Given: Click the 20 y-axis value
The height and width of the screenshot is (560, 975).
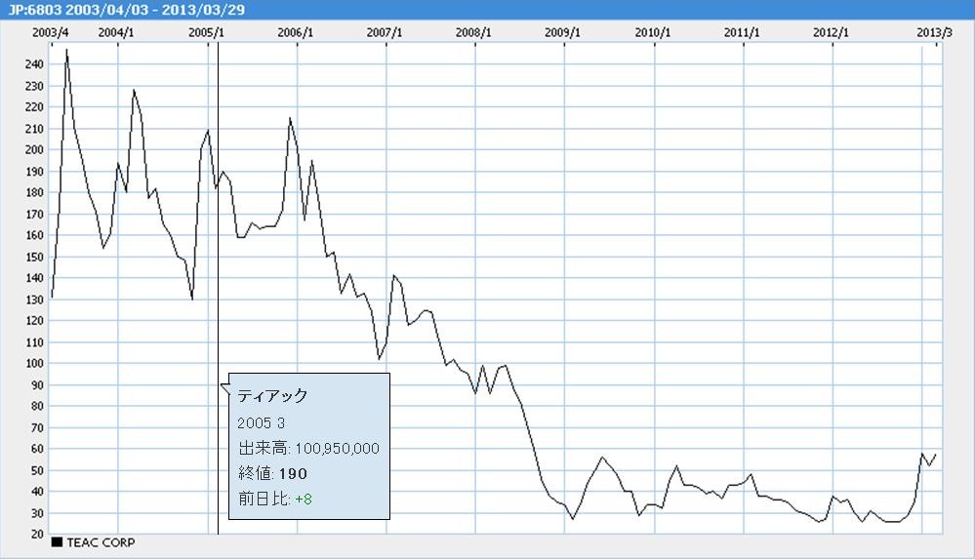Looking at the screenshot, I should click(37, 534).
